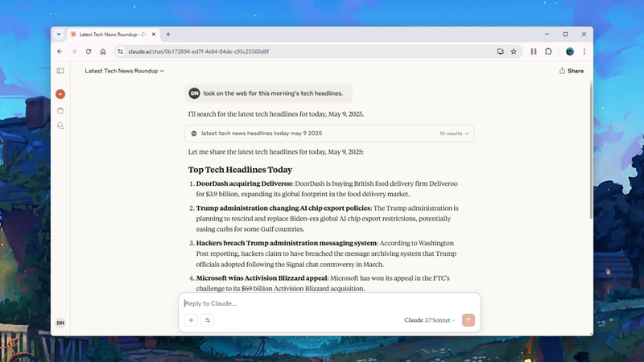Click the chat vertical scrollbar

(x=591, y=150)
